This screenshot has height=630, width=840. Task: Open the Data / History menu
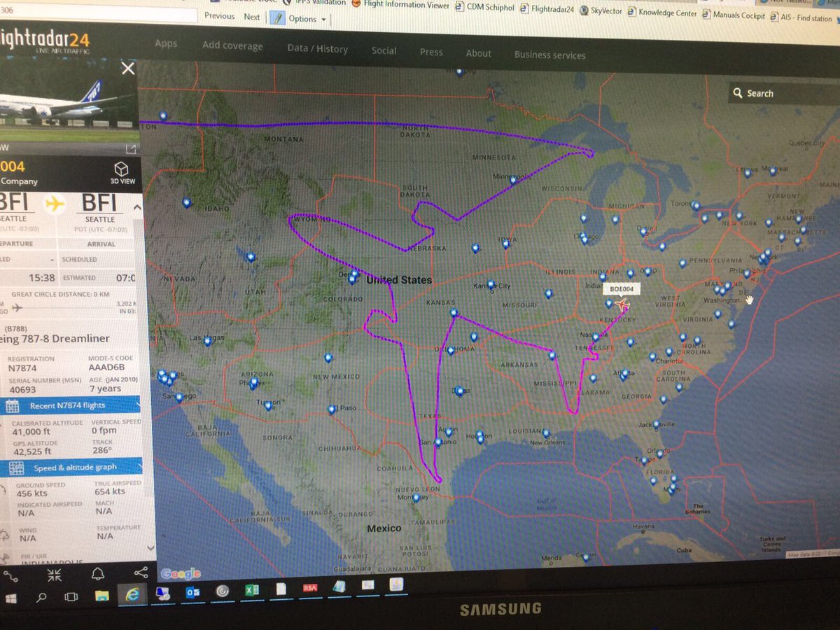317,48
